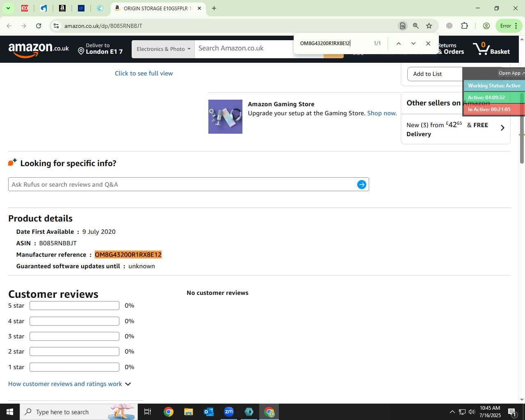Close the ORIGIN STORAGE tab
This screenshot has height=420, width=525.
click(x=199, y=8)
